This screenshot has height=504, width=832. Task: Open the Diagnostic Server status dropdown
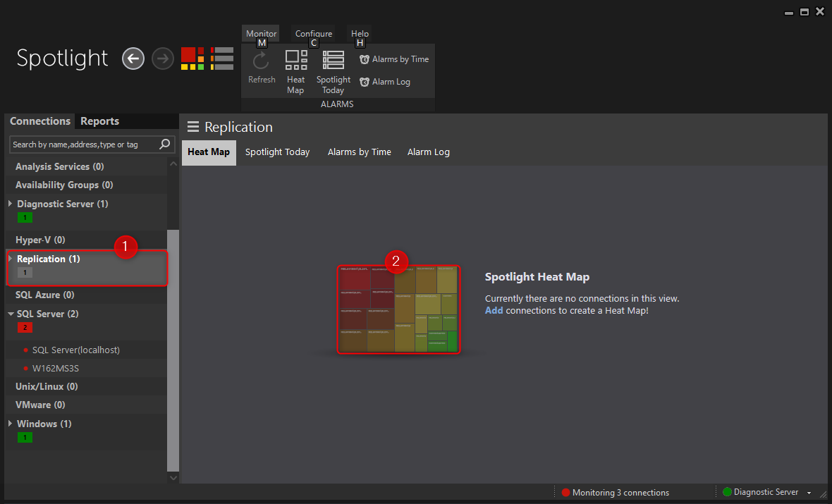809,493
